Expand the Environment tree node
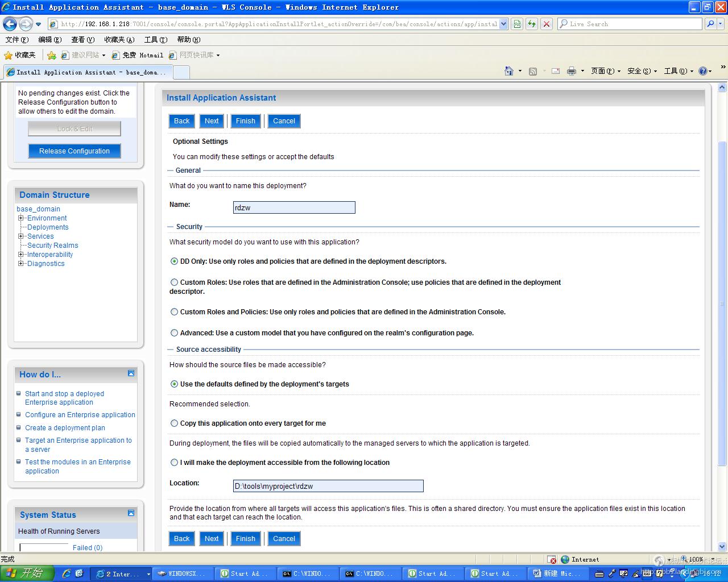728x582 pixels. [20, 218]
